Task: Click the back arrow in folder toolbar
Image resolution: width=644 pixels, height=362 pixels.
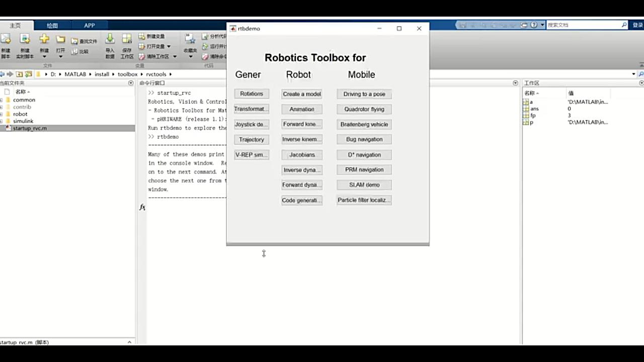Action: pos(2,74)
